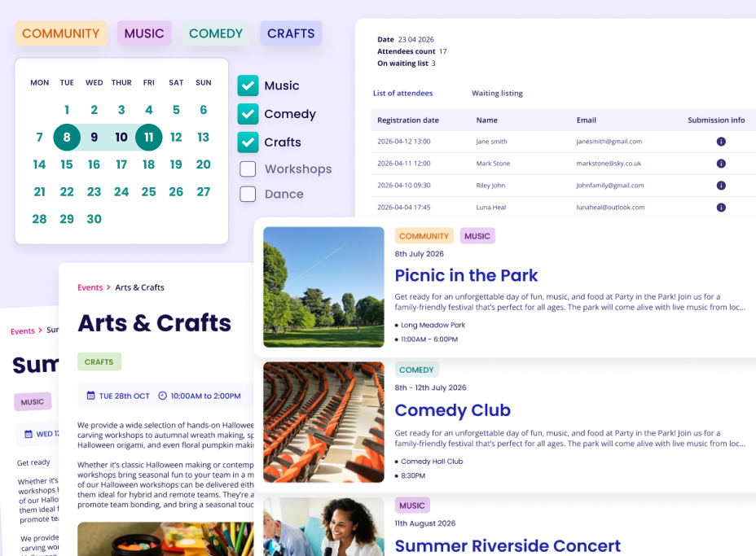View submission info icon for Riley John
756x556 pixels.
click(x=721, y=186)
